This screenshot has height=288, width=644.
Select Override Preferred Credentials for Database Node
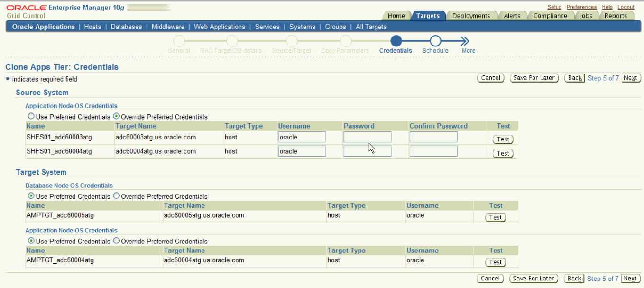pos(116,196)
